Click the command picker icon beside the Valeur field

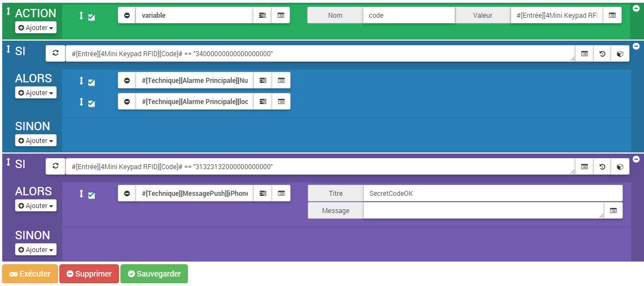[x=612, y=15]
